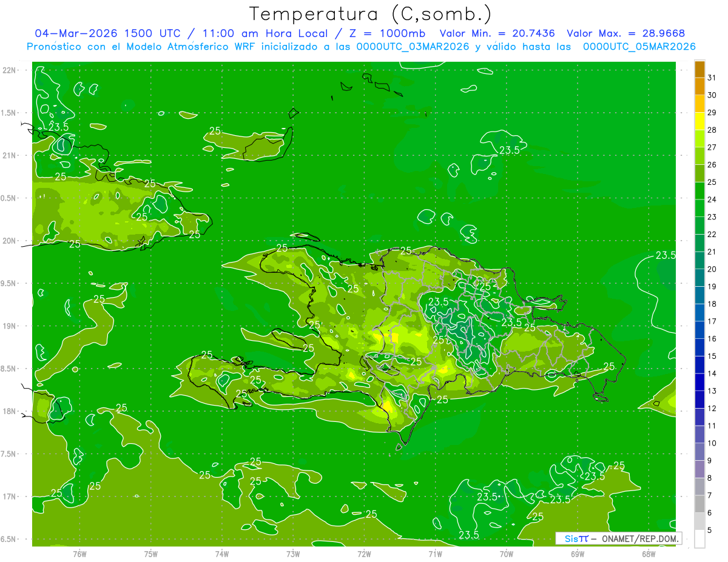This screenshot has width=728, height=562.
Task: Click the "22N" latitude axis label
Action: (10, 70)
